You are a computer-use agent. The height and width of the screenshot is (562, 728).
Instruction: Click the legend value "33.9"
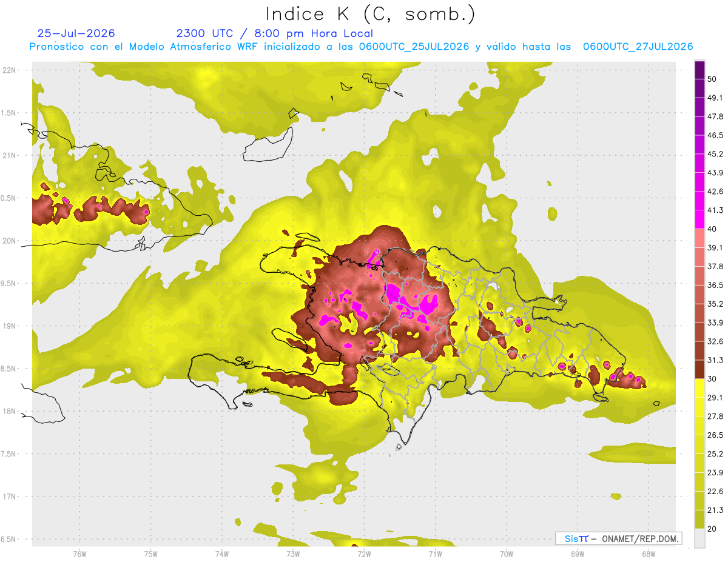[x=715, y=323]
